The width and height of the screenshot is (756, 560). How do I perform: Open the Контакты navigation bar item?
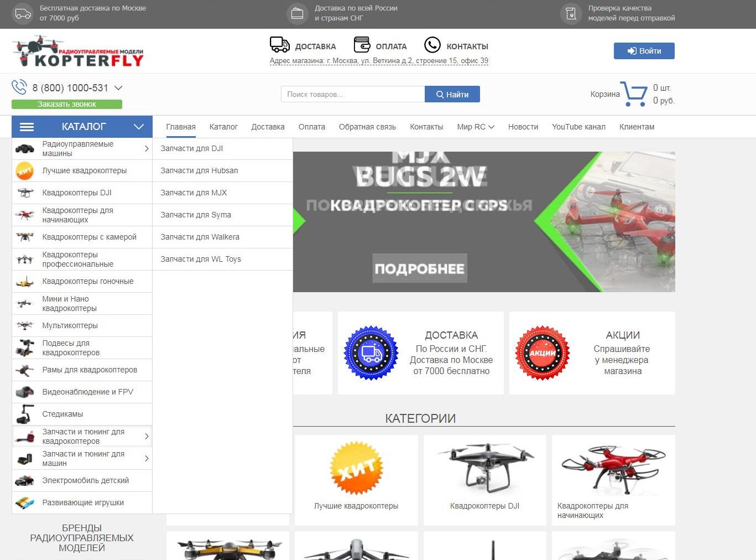pyautogui.click(x=426, y=127)
